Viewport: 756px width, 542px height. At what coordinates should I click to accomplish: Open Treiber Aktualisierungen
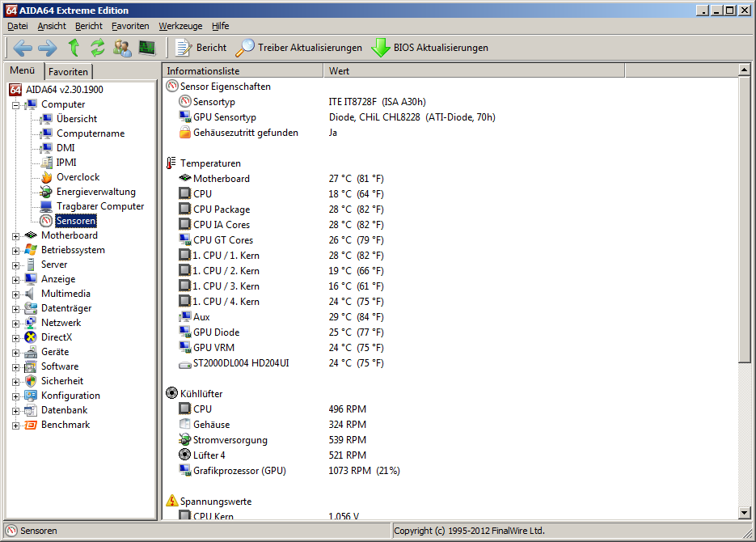click(299, 47)
